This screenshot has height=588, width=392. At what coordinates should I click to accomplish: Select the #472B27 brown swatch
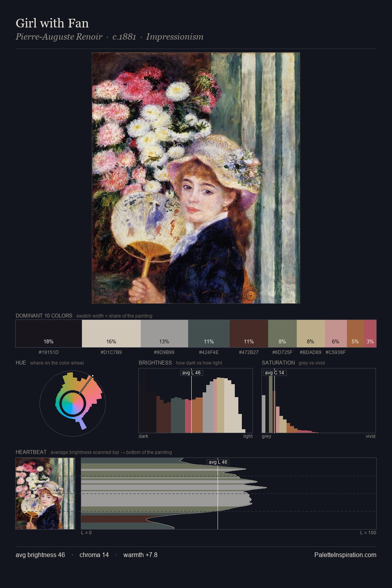[x=249, y=334]
